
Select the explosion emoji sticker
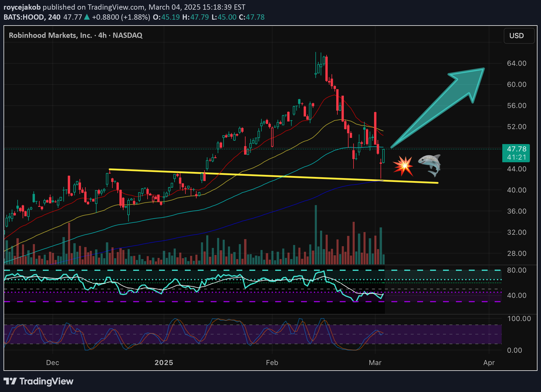tap(403, 165)
